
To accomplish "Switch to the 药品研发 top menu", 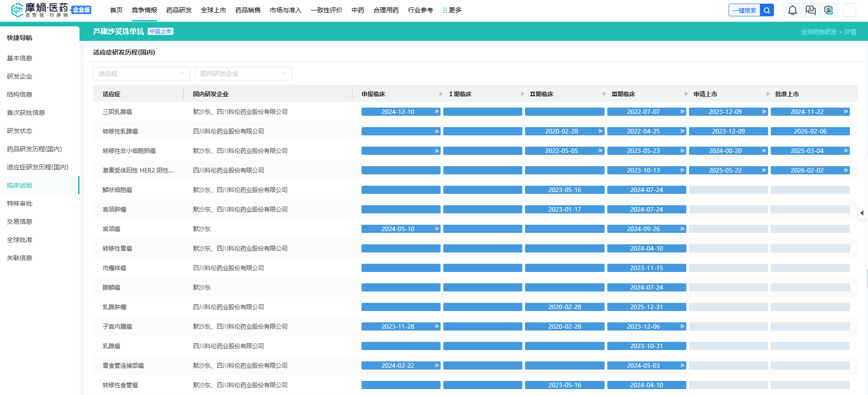I will tap(179, 10).
